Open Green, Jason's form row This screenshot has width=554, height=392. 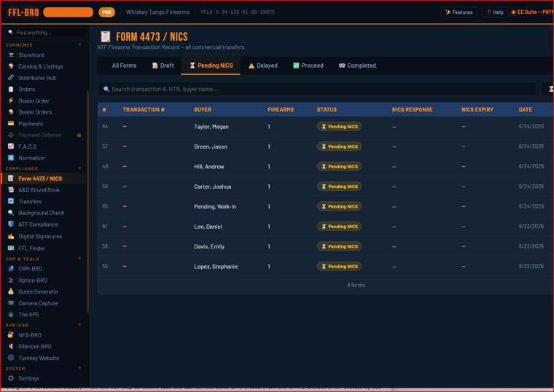325,146
